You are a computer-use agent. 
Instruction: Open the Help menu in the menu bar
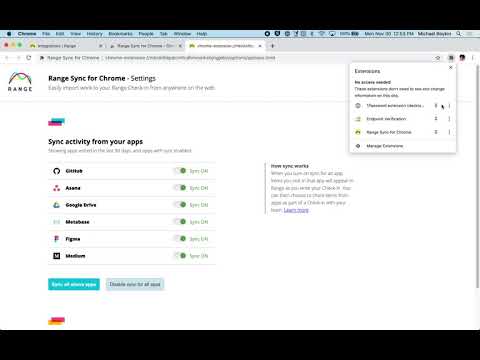(202, 34)
